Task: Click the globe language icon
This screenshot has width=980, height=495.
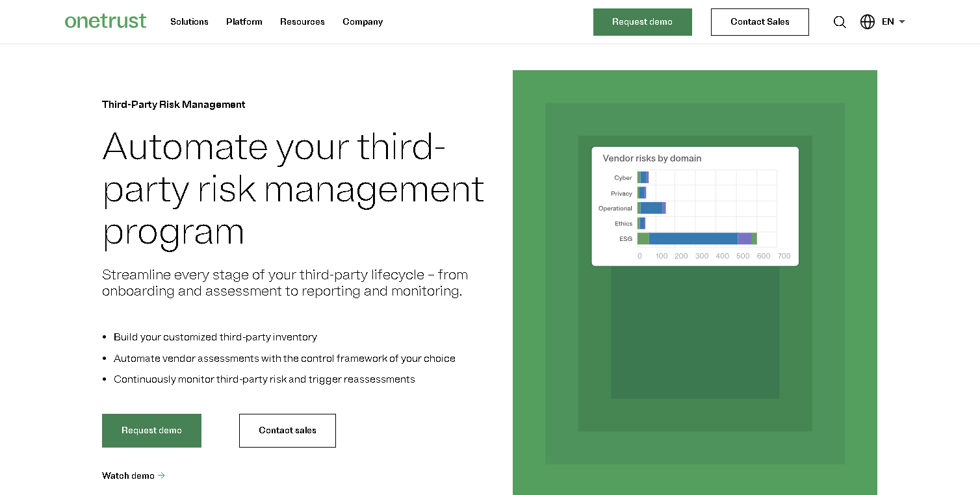Action: coord(868,22)
